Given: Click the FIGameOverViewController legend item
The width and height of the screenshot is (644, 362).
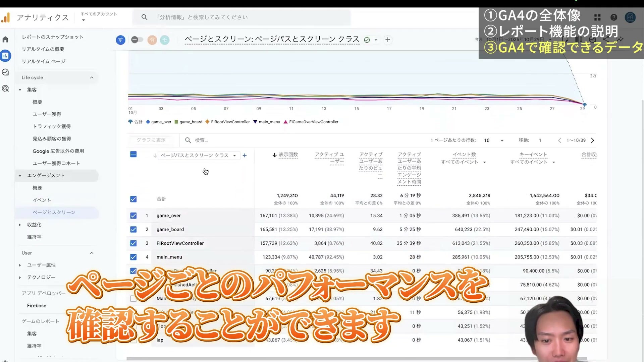Looking at the screenshot, I should click(311, 122).
